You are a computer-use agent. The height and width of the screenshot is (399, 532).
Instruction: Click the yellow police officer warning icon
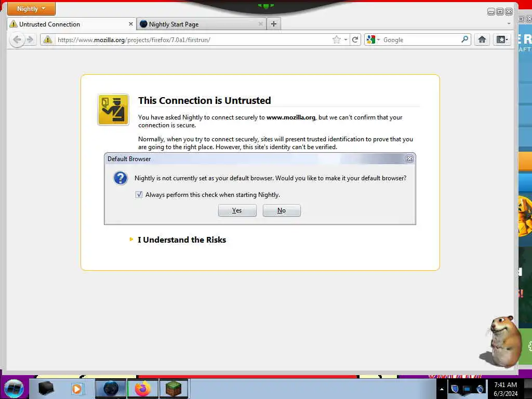tap(113, 110)
